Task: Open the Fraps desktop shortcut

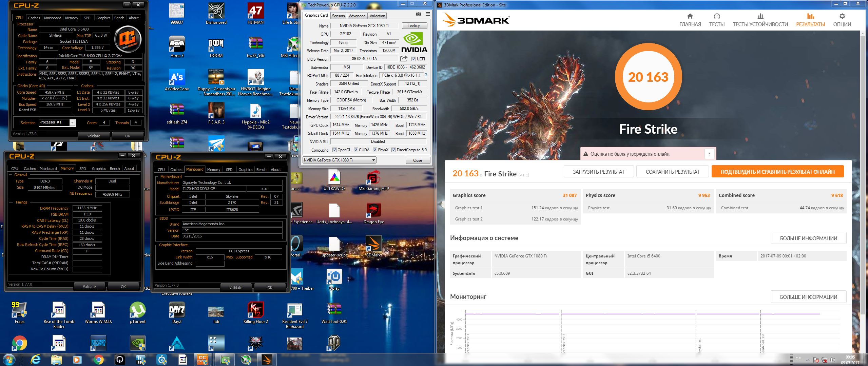Action: pos(19,312)
